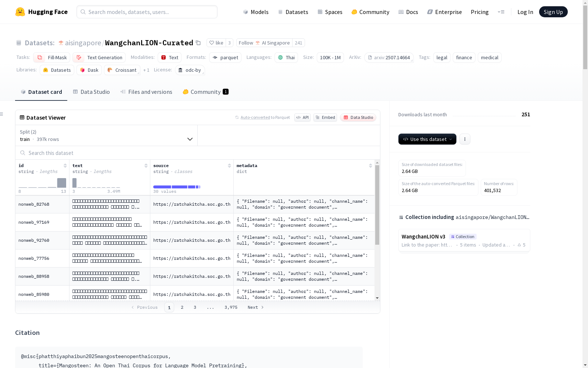Image resolution: width=588 pixels, height=368 pixels.
Task: Click Next page in pagination
Action: point(255,307)
